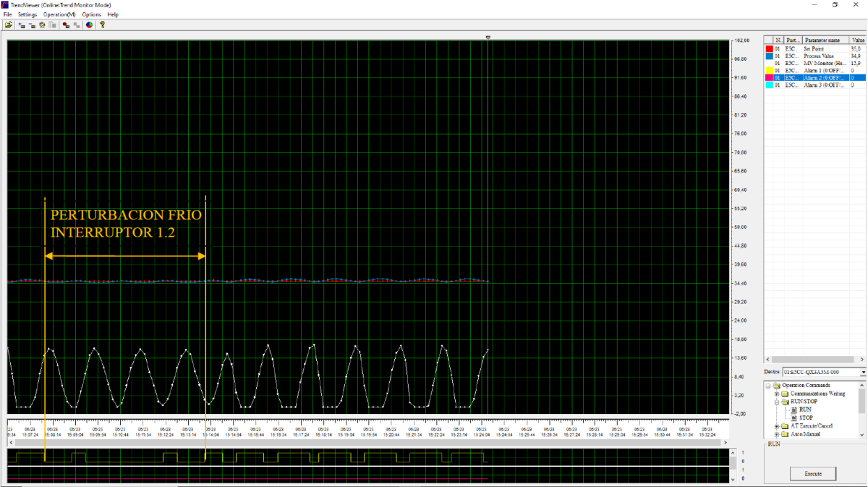
Task: Open the Operation(M) menu
Action: coord(59,14)
